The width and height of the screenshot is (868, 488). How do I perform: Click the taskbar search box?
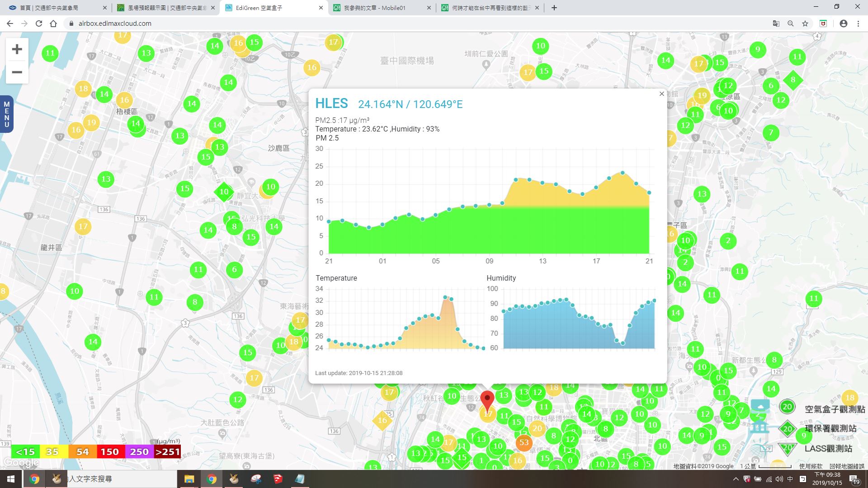(122, 479)
